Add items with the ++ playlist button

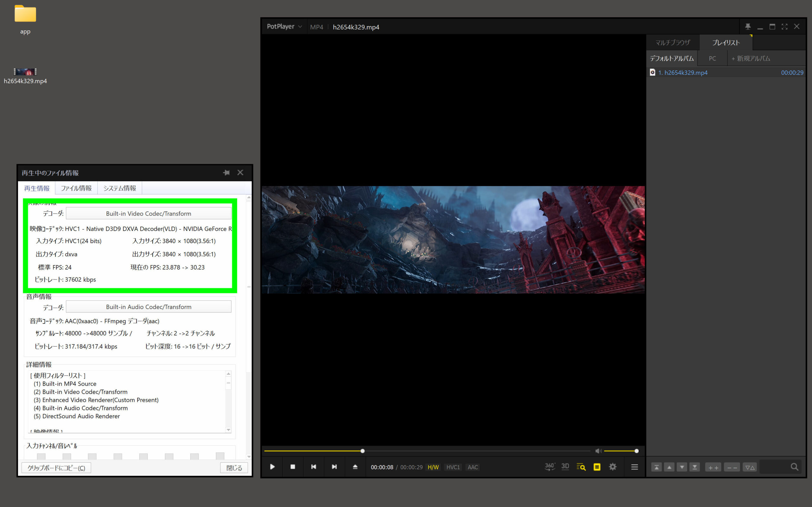(x=713, y=467)
